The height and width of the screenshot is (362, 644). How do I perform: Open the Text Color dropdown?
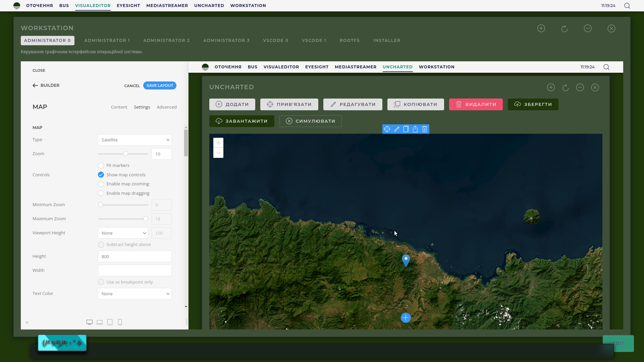tap(135, 294)
